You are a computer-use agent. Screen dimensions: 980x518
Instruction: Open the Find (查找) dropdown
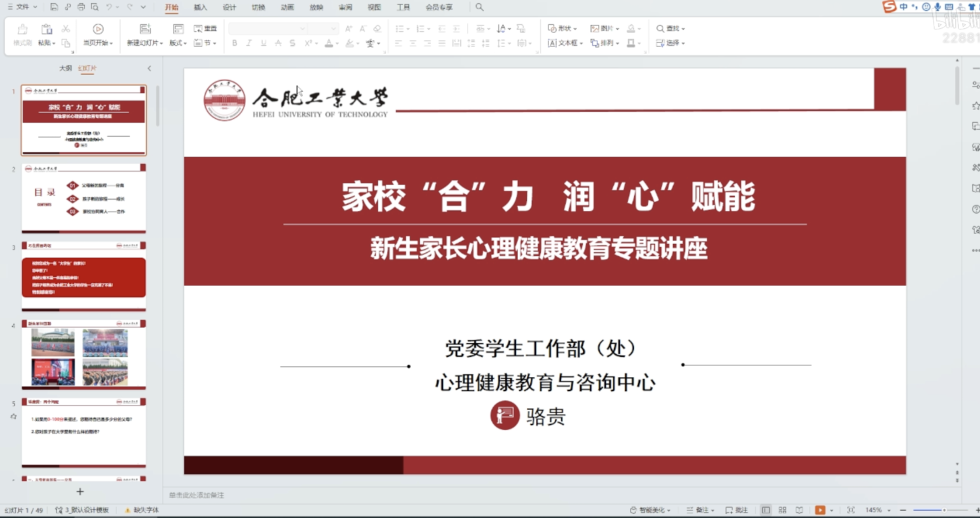click(670, 29)
